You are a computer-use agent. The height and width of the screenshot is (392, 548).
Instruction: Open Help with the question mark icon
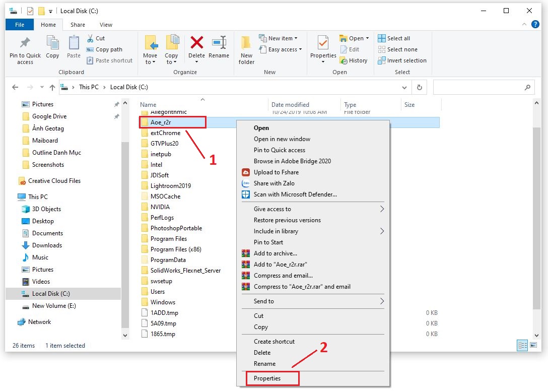535,24
